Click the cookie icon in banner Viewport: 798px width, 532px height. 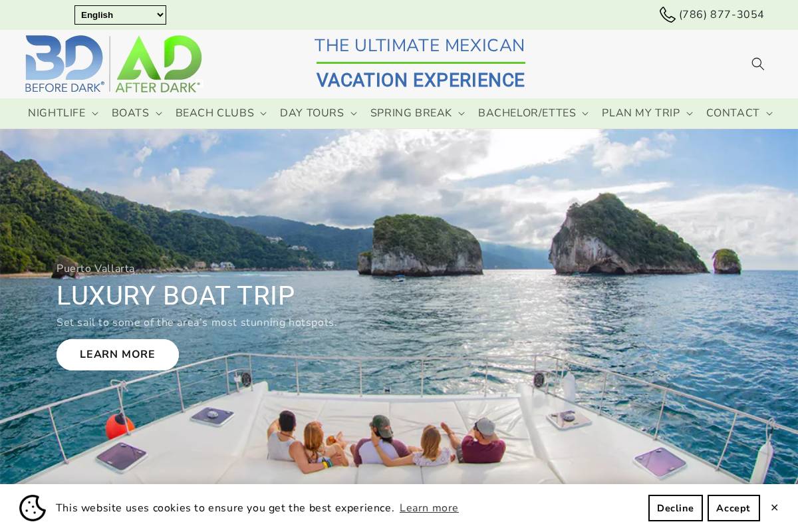(33, 508)
